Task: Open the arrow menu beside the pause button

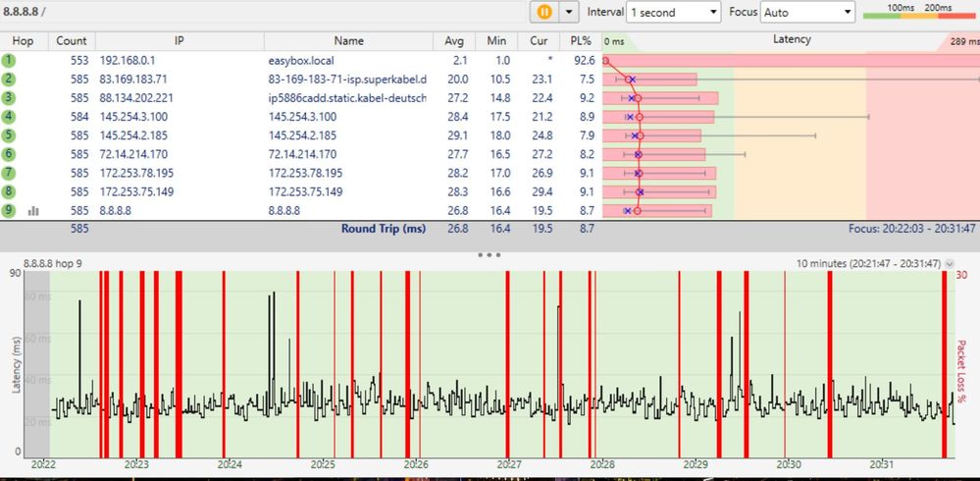Action: [x=569, y=11]
